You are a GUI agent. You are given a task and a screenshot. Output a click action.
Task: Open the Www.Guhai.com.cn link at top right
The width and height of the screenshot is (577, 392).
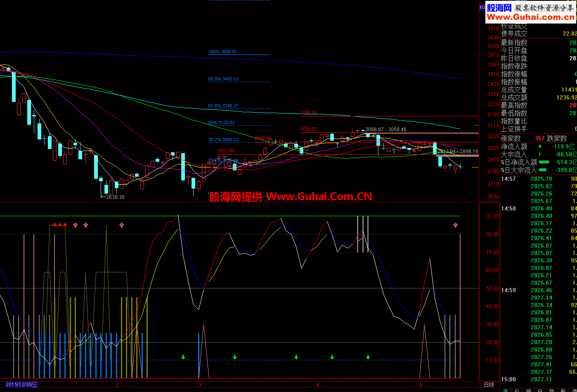(x=530, y=17)
